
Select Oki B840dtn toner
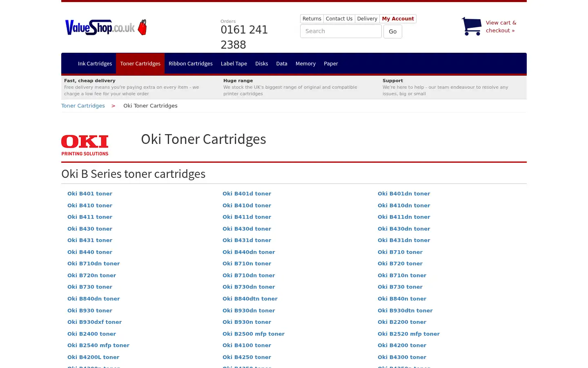point(250,298)
